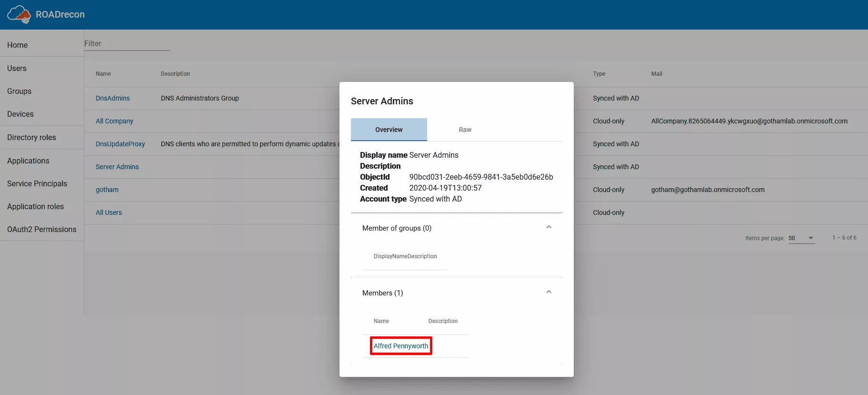Image resolution: width=868 pixels, height=395 pixels.
Task: Collapse the Member of groups section chevron
Action: 549,227
